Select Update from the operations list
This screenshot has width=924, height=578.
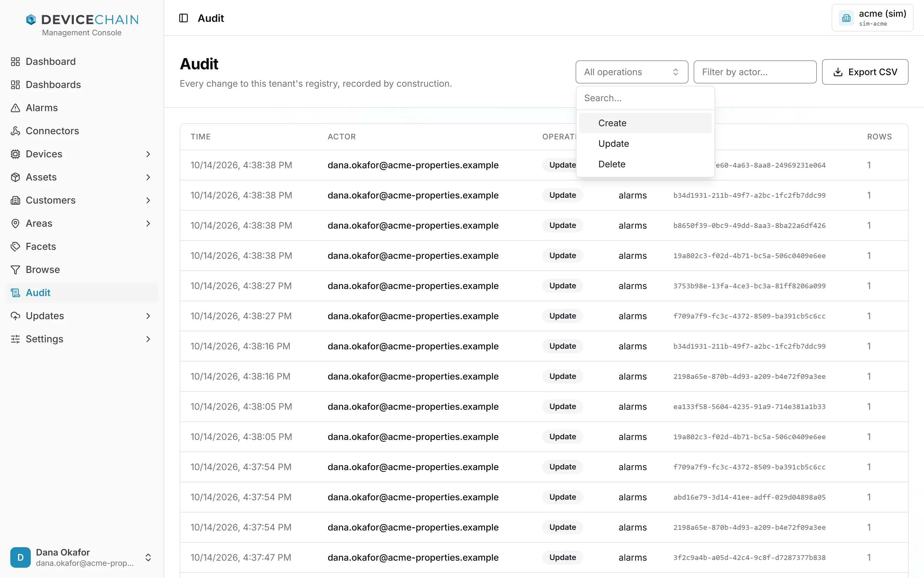pos(645,144)
